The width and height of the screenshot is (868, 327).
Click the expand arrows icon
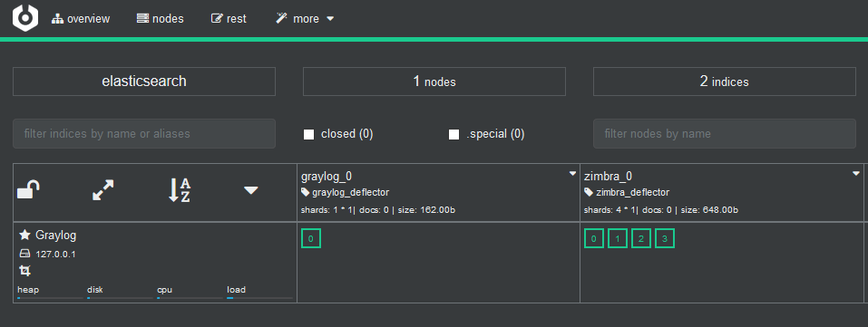(x=103, y=190)
